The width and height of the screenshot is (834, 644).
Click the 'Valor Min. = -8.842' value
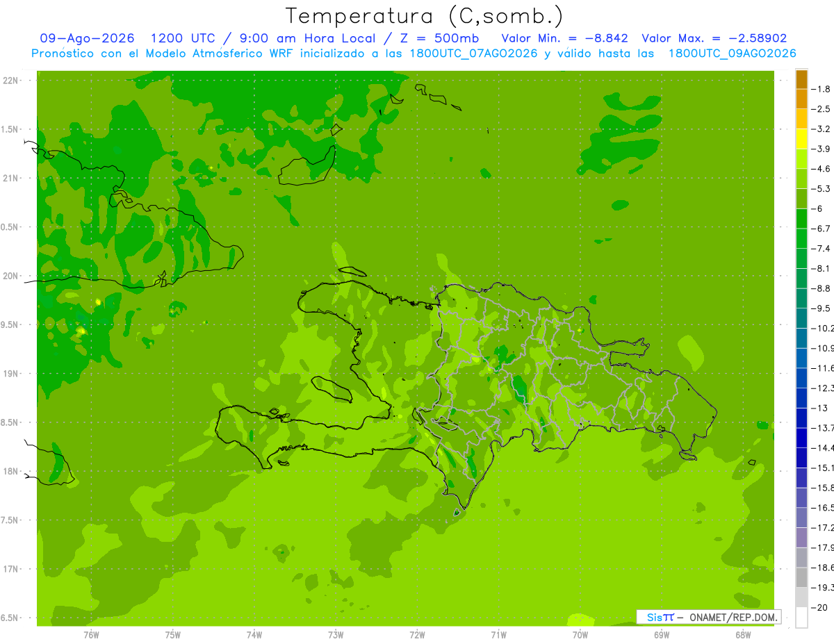coord(565,38)
